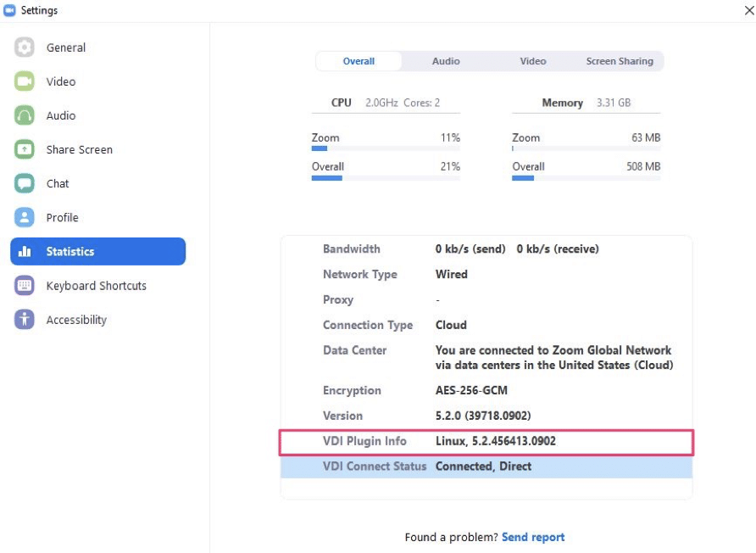Screen dimensions: 756x553
Task: Click the "Linux, 5.2.456413.0902" plugin info
Action: [x=496, y=441]
